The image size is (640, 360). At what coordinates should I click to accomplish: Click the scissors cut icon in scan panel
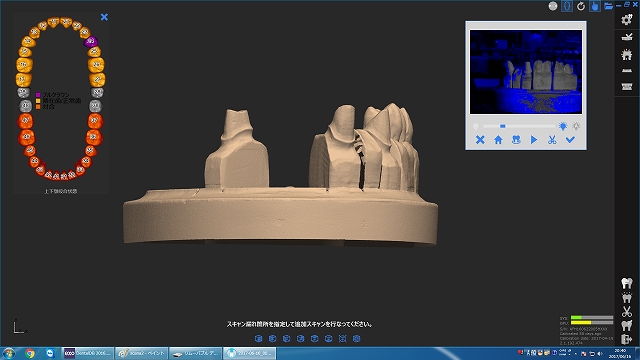tap(552, 140)
